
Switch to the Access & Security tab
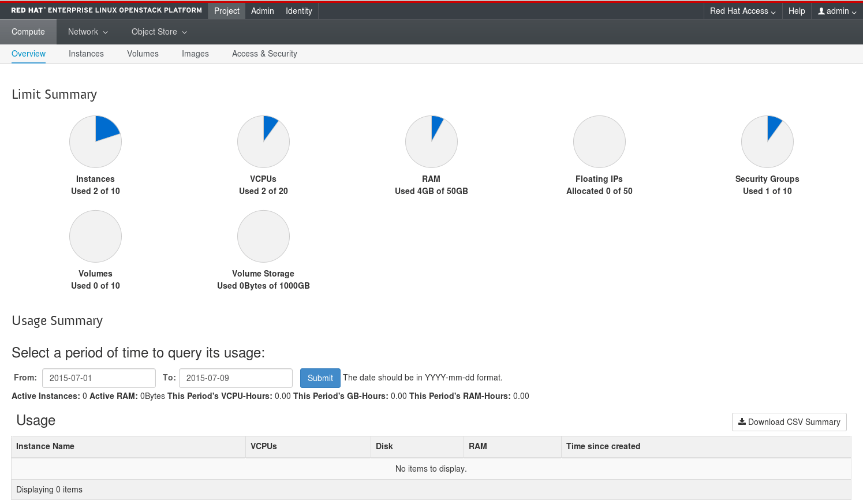click(264, 53)
